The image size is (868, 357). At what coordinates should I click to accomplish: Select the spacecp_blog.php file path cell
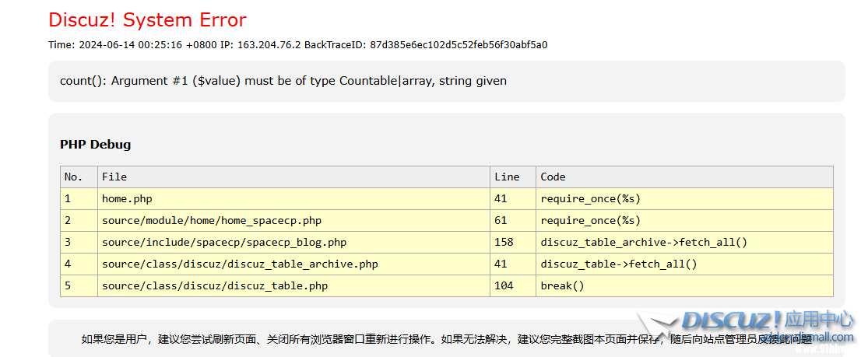(x=224, y=243)
